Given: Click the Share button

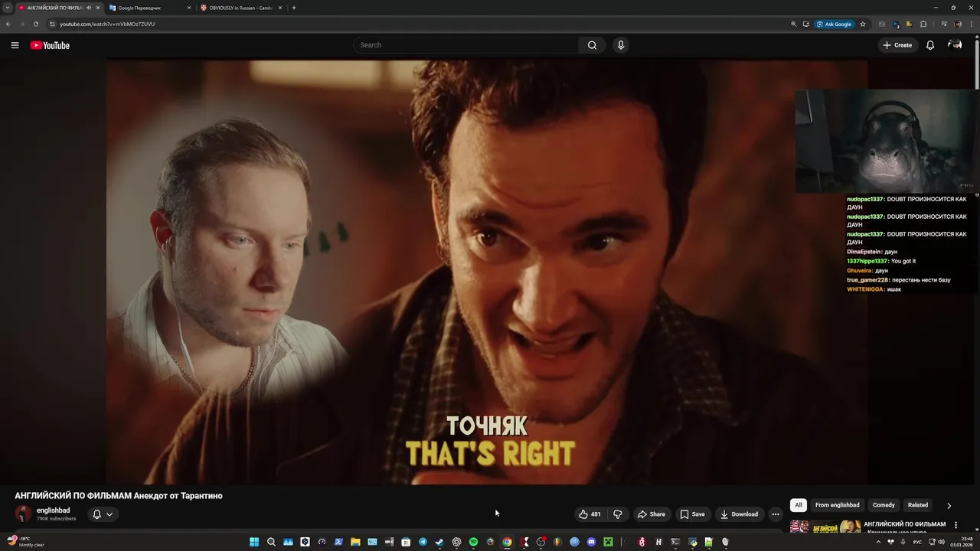Looking at the screenshot, I should tap(652, 514).
